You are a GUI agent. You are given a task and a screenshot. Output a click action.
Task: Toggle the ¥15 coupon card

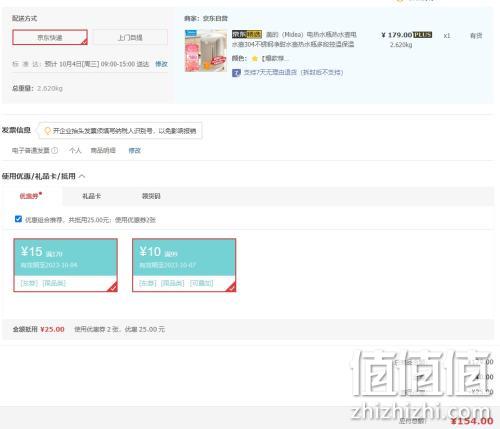coord(65,265)
